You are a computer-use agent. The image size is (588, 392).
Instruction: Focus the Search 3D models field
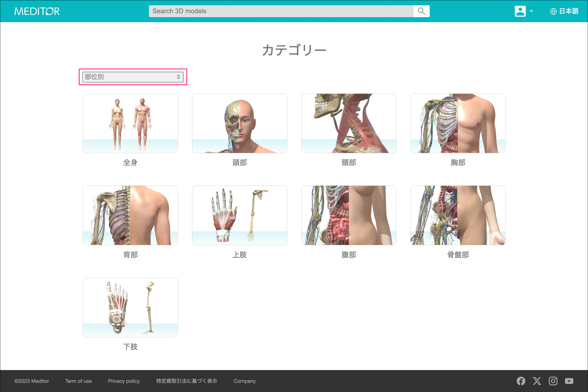pos(281,11)
